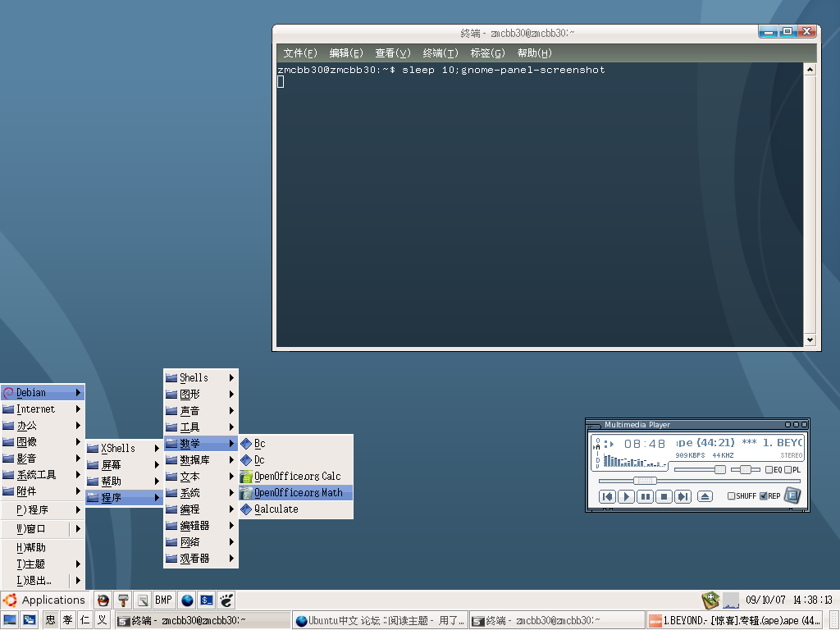Click the terminal scrollbar down arrow
This screenshot has height=630, width=840.
tap(810, 340)
